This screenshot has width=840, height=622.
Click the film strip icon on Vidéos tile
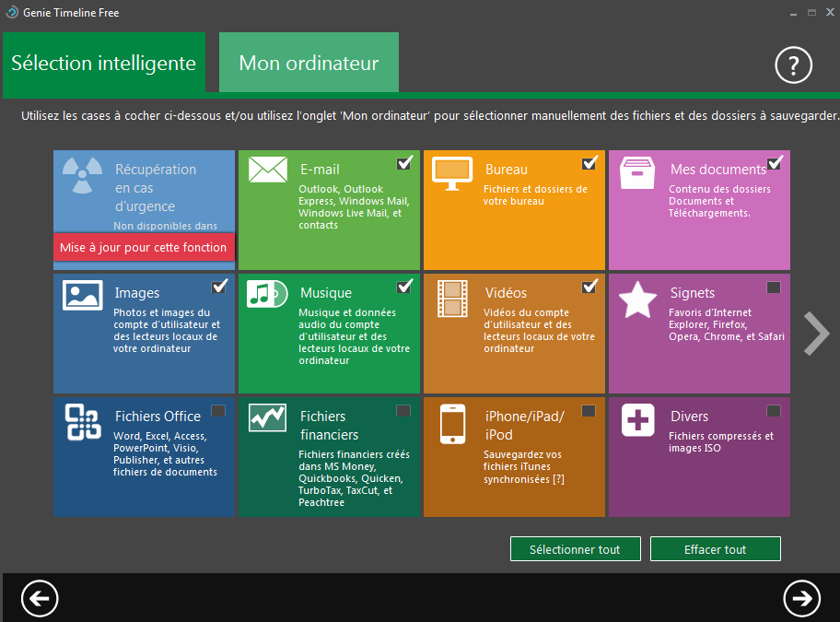tap(452, 299)
